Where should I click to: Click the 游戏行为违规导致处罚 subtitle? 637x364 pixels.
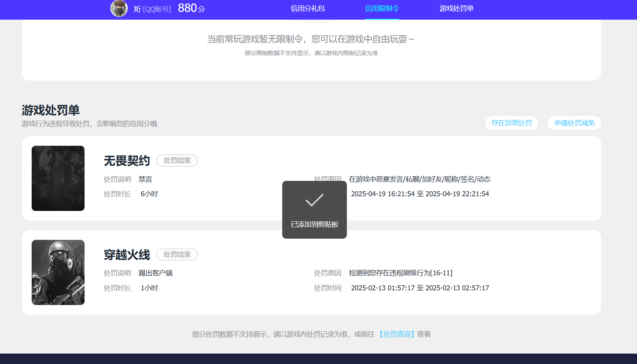(90, 124)
